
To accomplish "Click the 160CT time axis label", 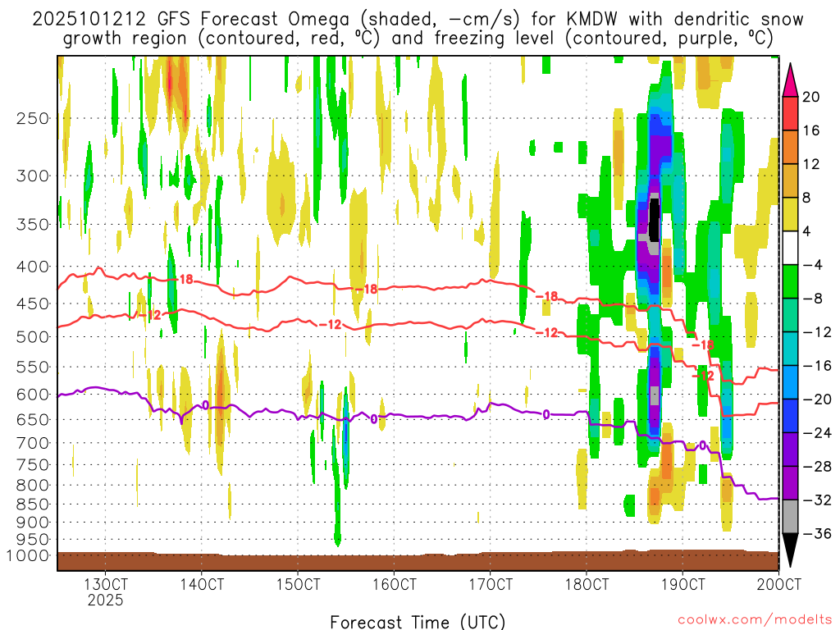I will tap(395, 584).
